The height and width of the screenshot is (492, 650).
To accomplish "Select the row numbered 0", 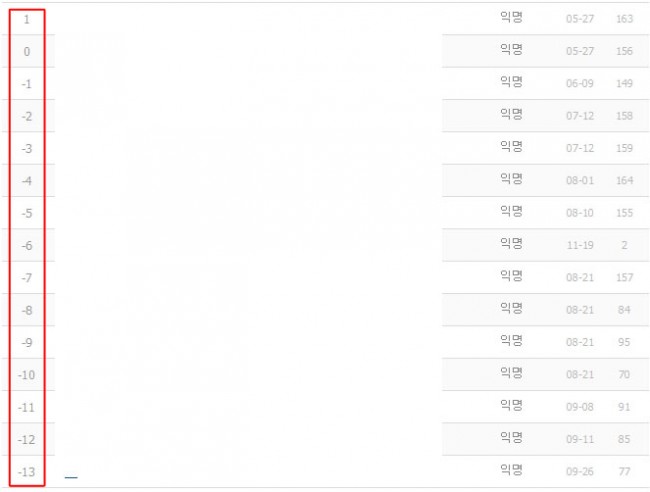I will click(x=26, y=51).
